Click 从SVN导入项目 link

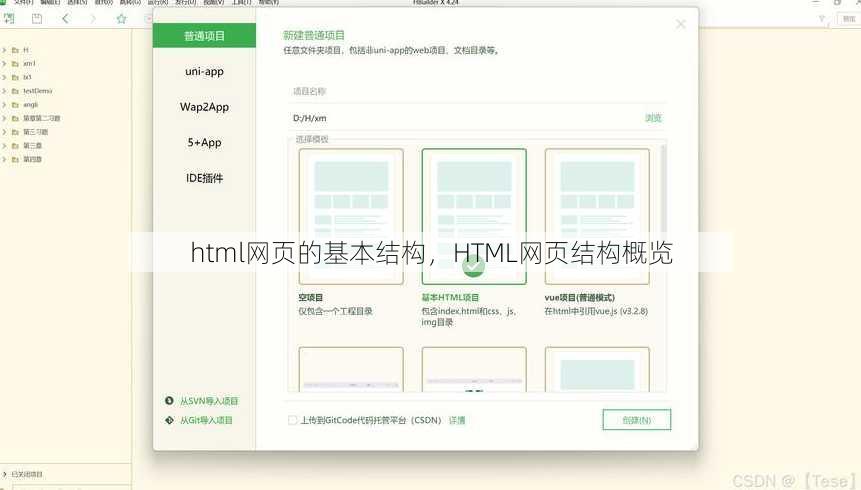(209, 401)
